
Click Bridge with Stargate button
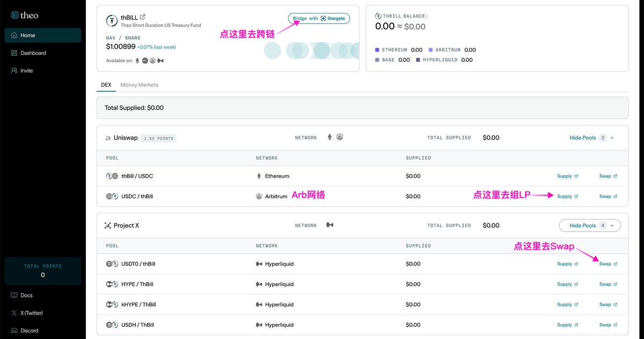(319, 18)
